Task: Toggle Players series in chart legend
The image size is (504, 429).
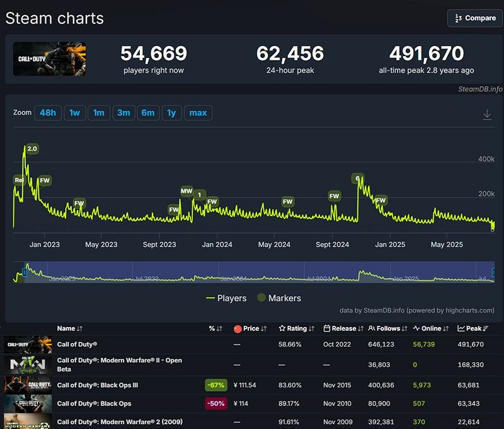Action: (x=226, y=298)
